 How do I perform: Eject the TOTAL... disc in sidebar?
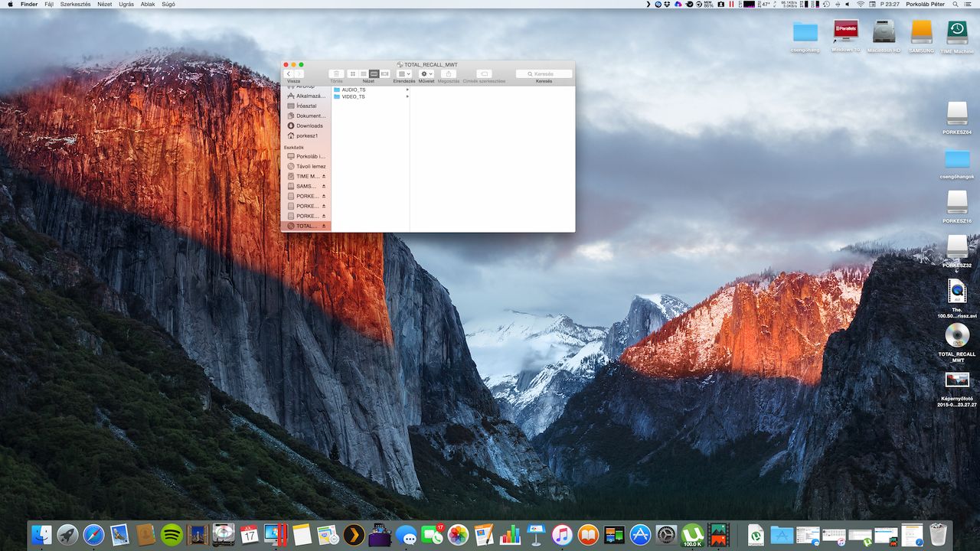(324, 226)
